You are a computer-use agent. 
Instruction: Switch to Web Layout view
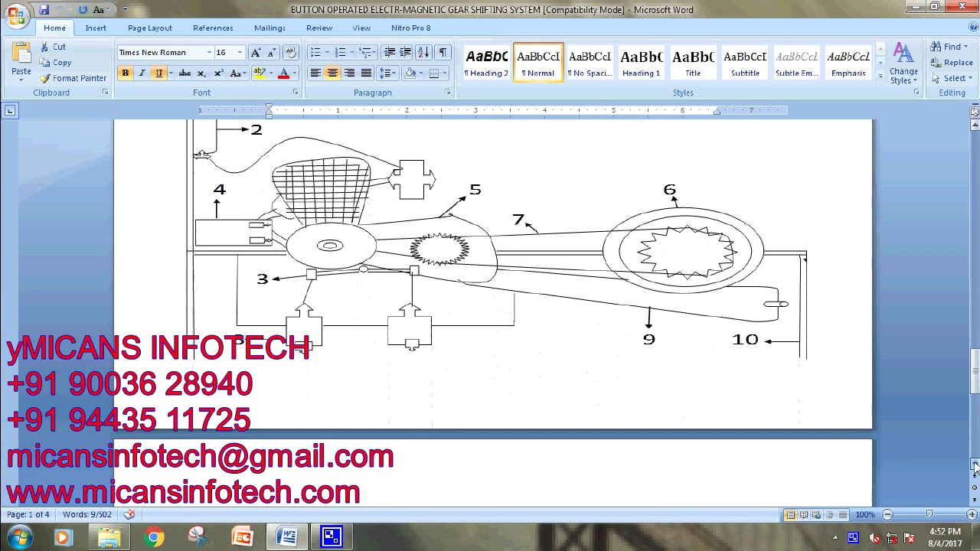[817, 515]
